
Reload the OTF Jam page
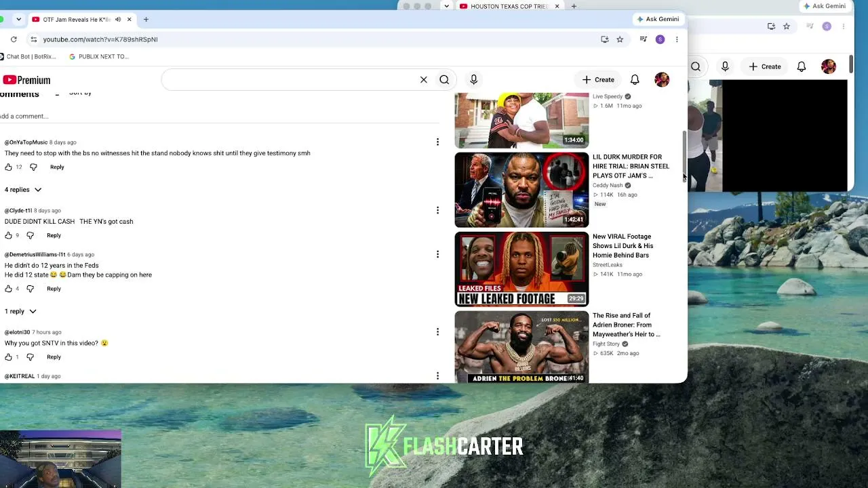tap(14, 39)
